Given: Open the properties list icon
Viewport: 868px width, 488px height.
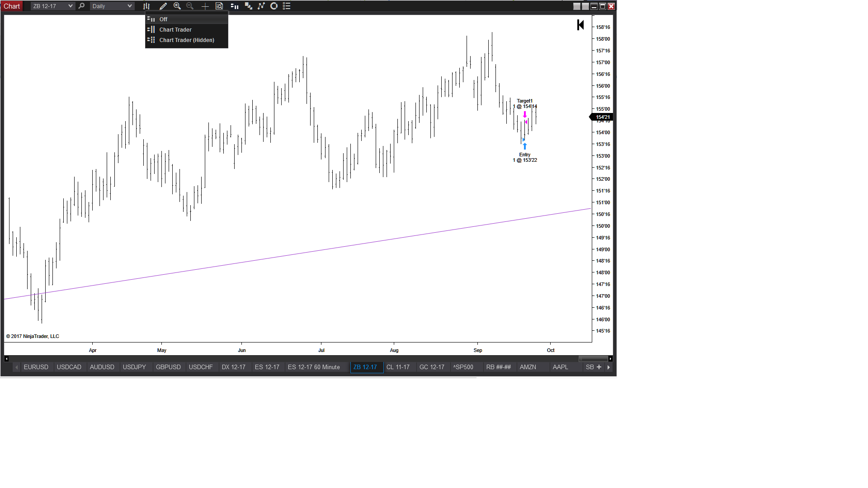Looking at the screenshot, I should (287, 6).
